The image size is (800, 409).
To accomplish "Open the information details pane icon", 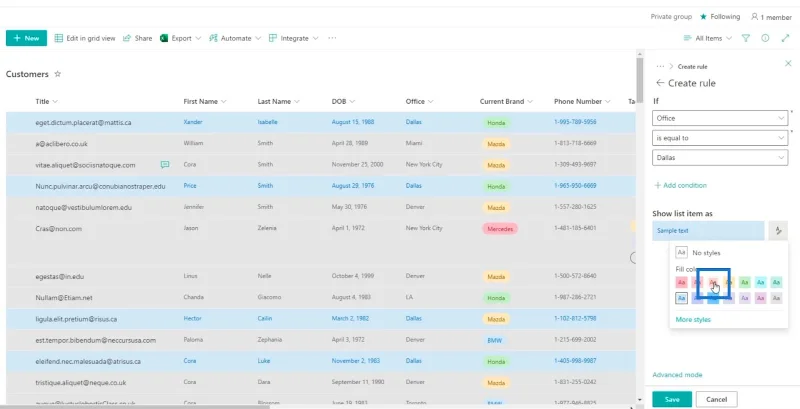I will [x=765, y=38].
